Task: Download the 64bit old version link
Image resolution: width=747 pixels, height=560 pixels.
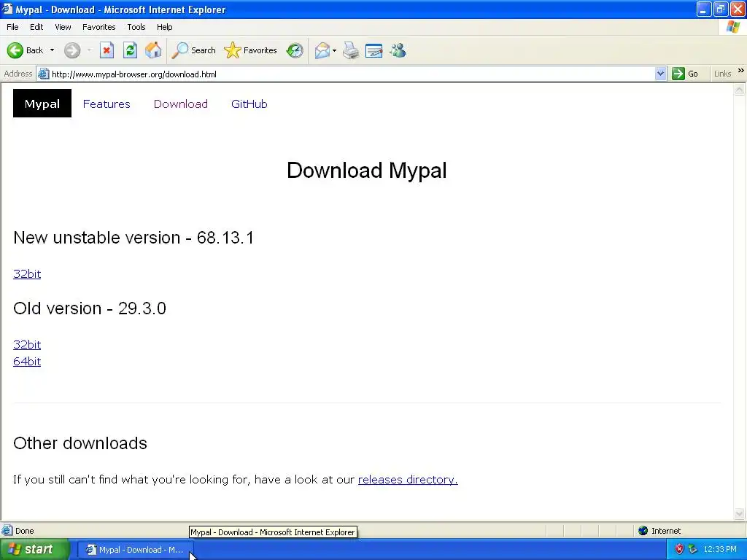Action: [x=27, y=362]
